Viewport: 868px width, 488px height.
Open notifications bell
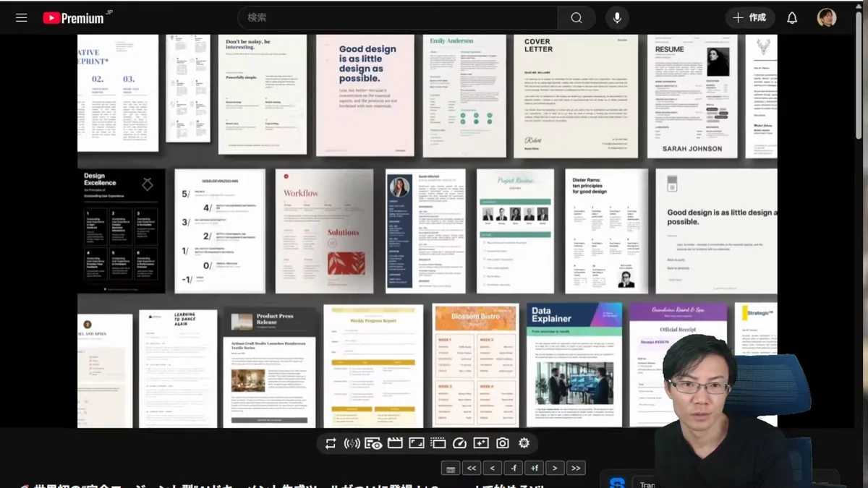[x=792, y=17]
